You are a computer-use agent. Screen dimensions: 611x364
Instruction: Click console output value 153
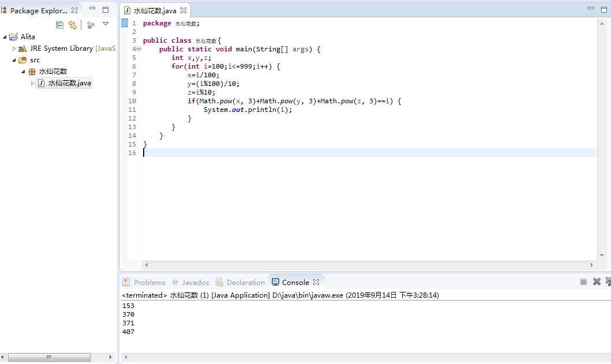pyautogui.click(x=128, y=306)
